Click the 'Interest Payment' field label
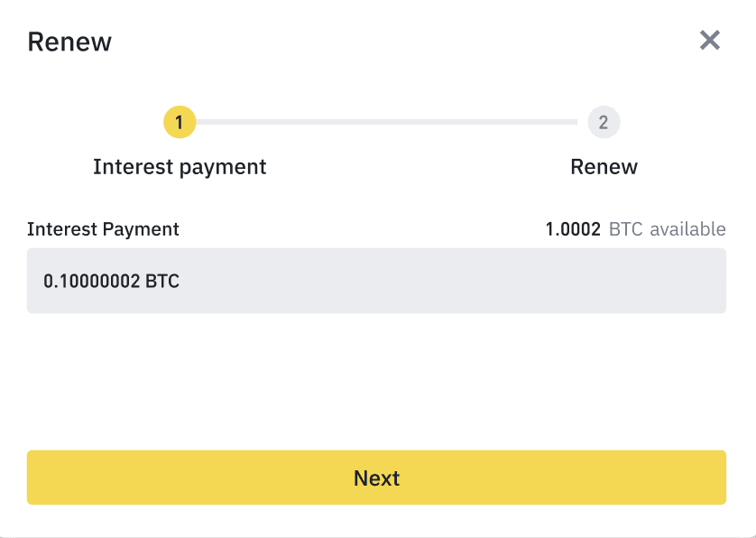The width and height of the screenshot is (756, 538). click(103, 229)
